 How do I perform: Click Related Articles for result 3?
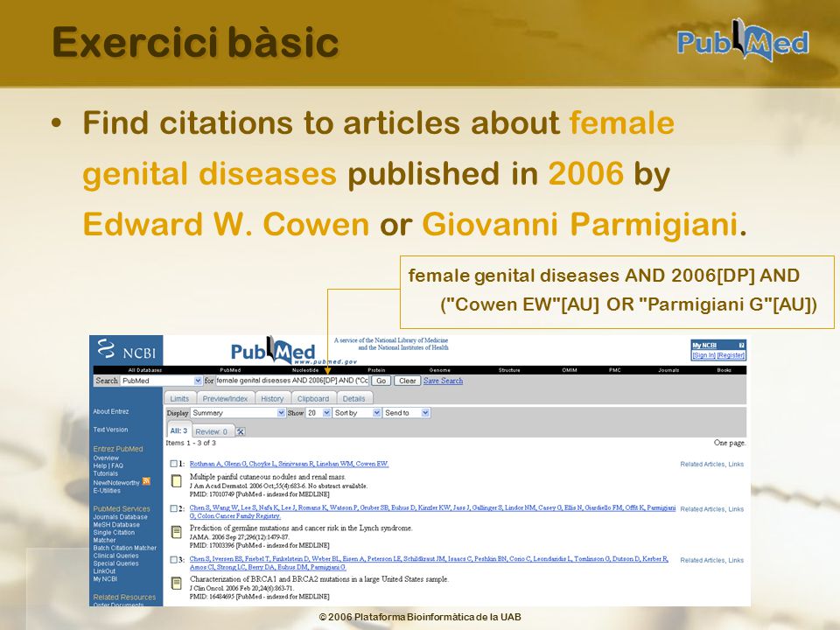[703, 560]
